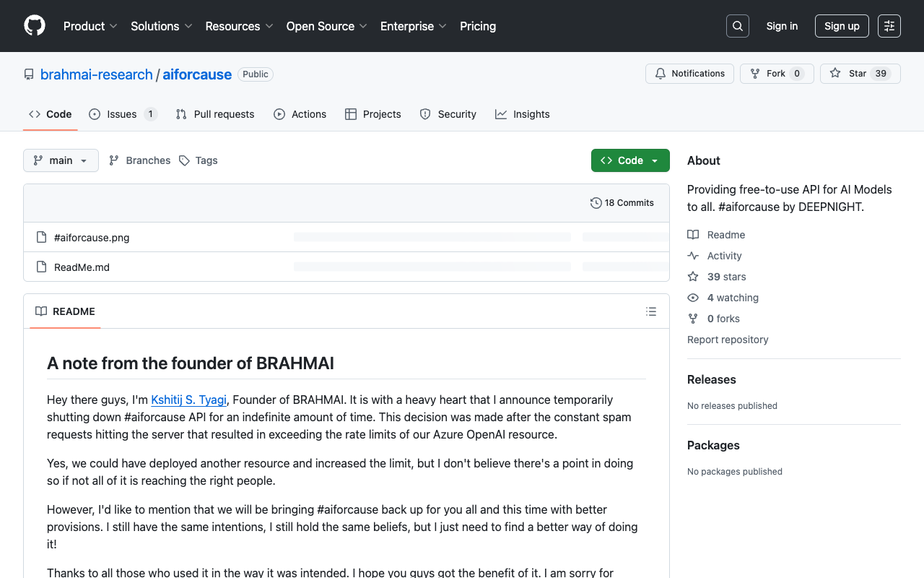Click the commit history clock icon
924x578 pixels.
click(596, 203)
